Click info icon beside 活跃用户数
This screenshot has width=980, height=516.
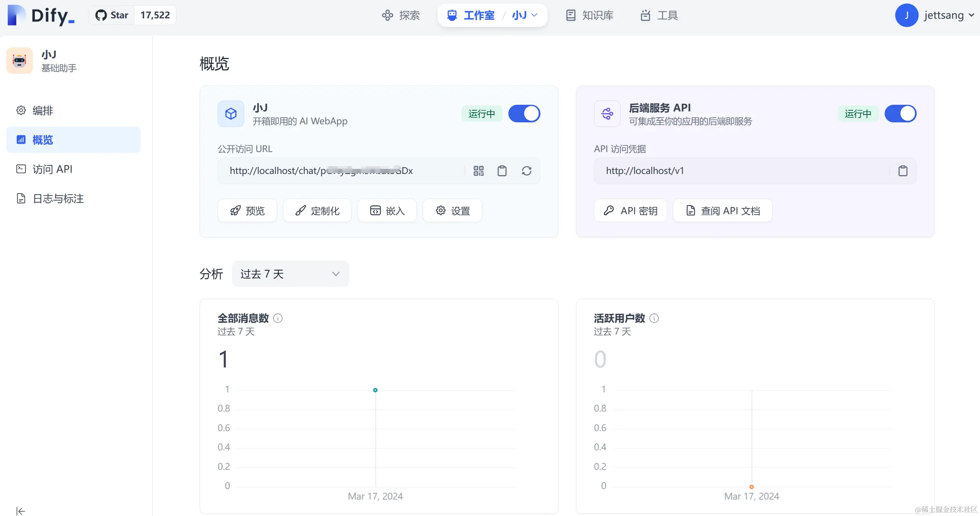[x=654, y=318]
